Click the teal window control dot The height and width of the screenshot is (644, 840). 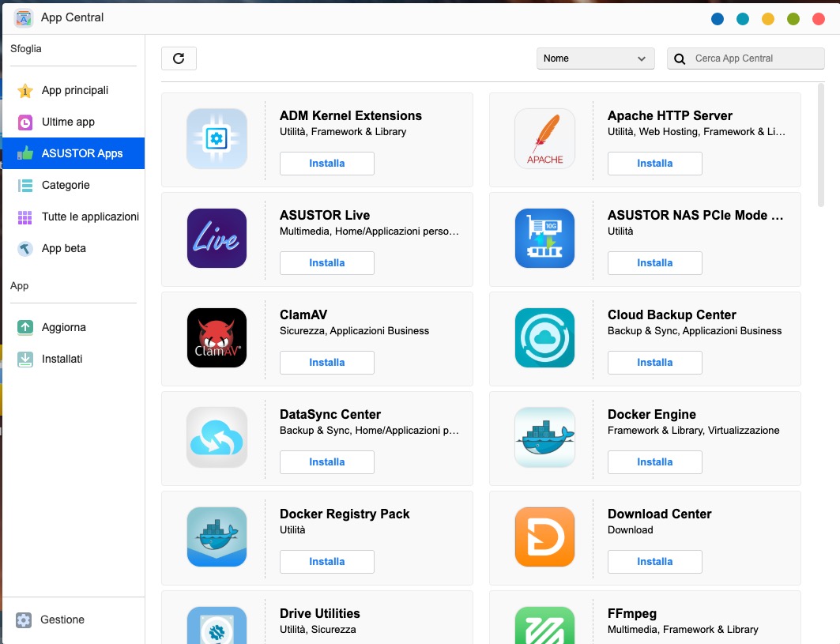pos(743,19)
